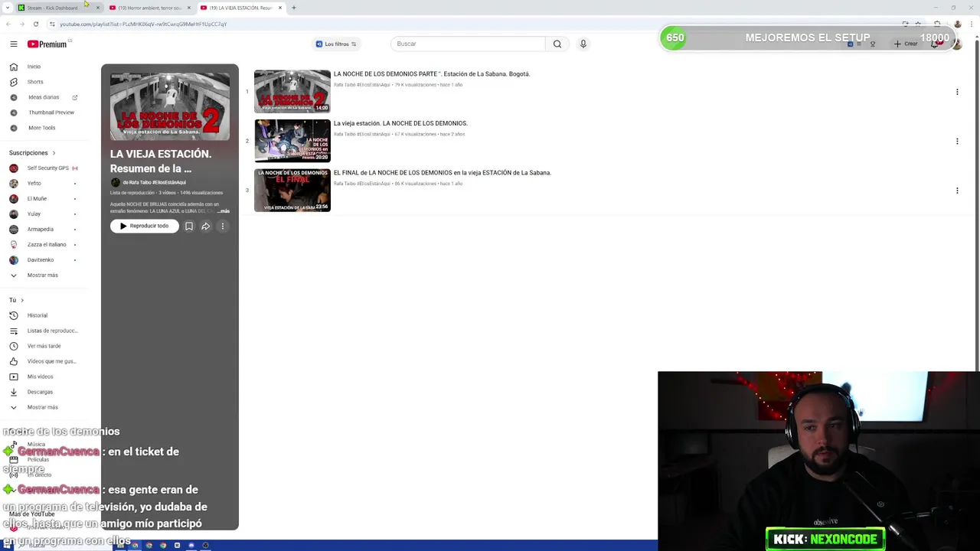Click the Crear button

pos(905,44)
